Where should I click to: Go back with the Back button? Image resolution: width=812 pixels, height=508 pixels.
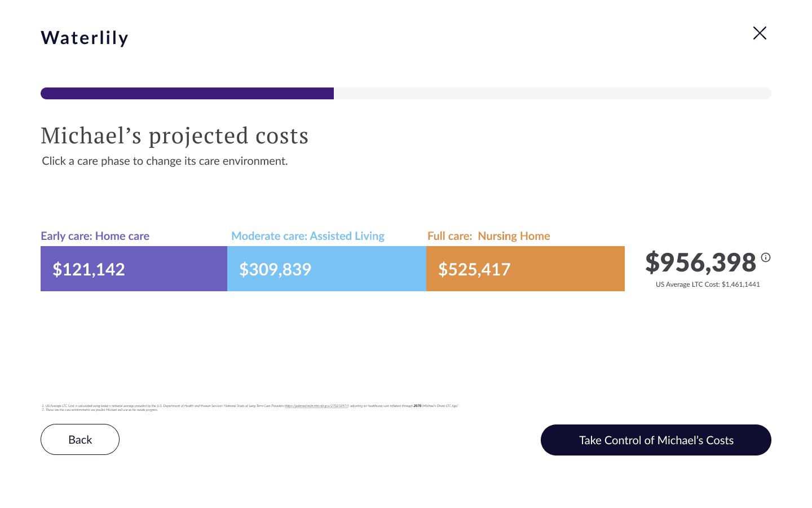coord(80,440)
